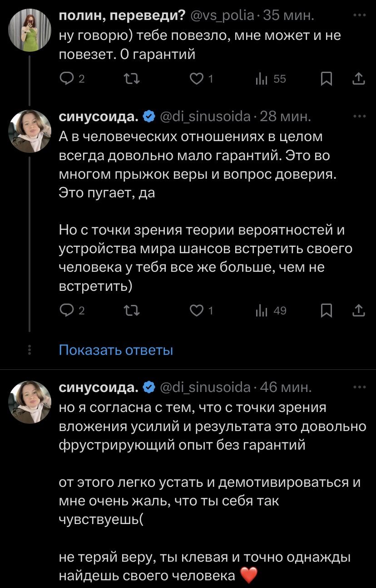Open the green-dress profile avatar

[x=30, y=29]
